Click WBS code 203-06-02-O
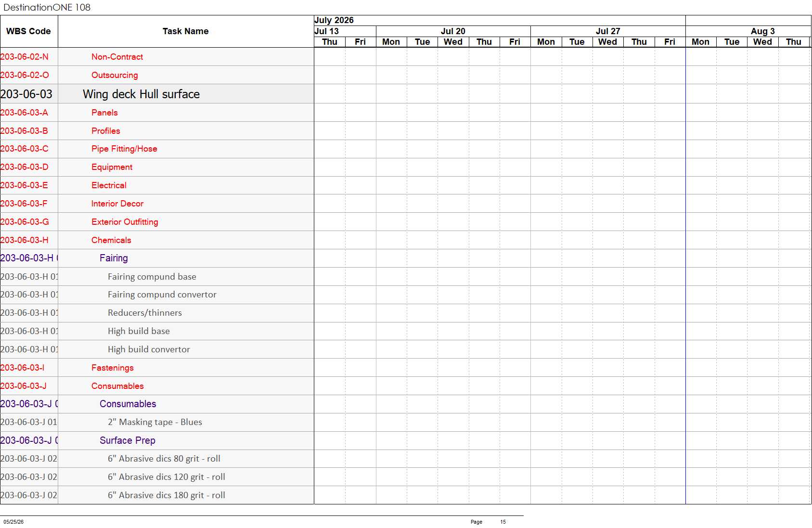 click(x=25, y=75)
